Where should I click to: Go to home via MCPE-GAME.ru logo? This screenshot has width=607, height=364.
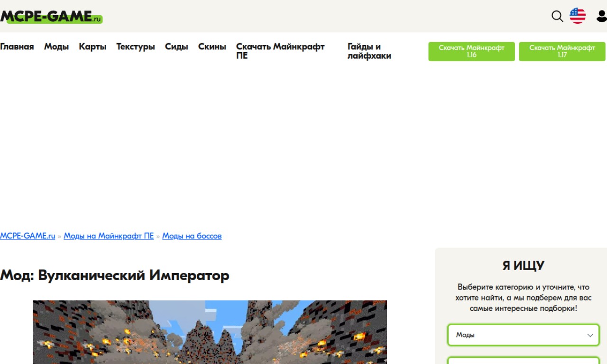pyautogui.click(x=51, y=17)
